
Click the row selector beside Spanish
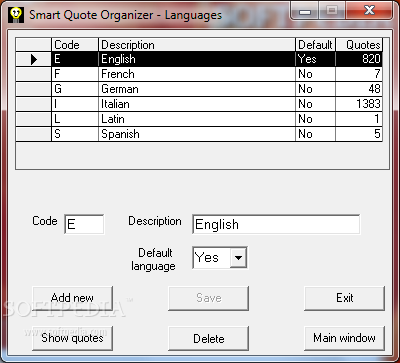pyautogui.click(x=34, y=134)
